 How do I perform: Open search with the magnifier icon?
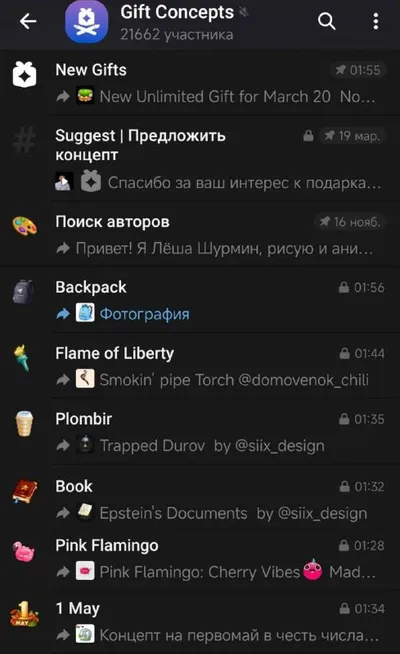pos(326,21)
